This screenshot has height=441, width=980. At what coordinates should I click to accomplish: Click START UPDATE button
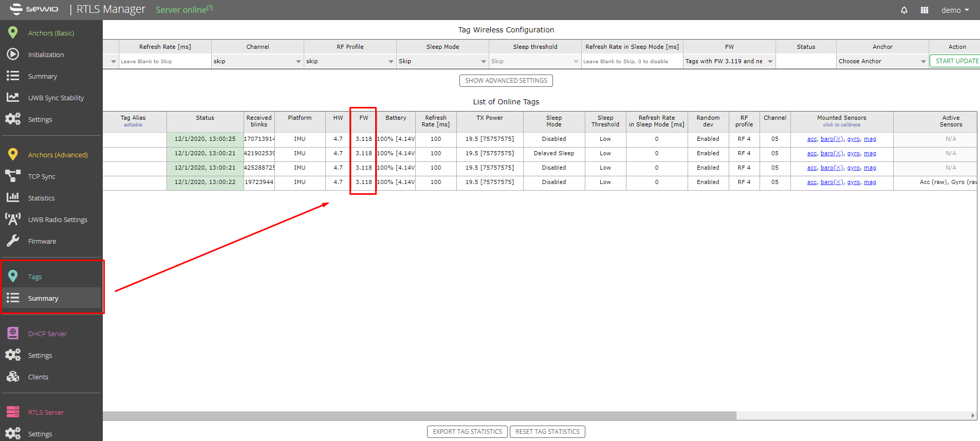click(956, 61)
